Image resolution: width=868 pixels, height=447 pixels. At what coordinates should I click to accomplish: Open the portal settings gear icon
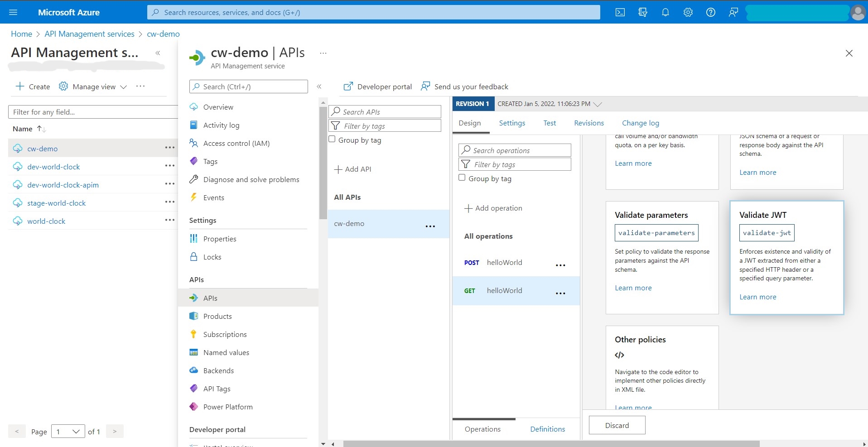(x=688, y=12)
